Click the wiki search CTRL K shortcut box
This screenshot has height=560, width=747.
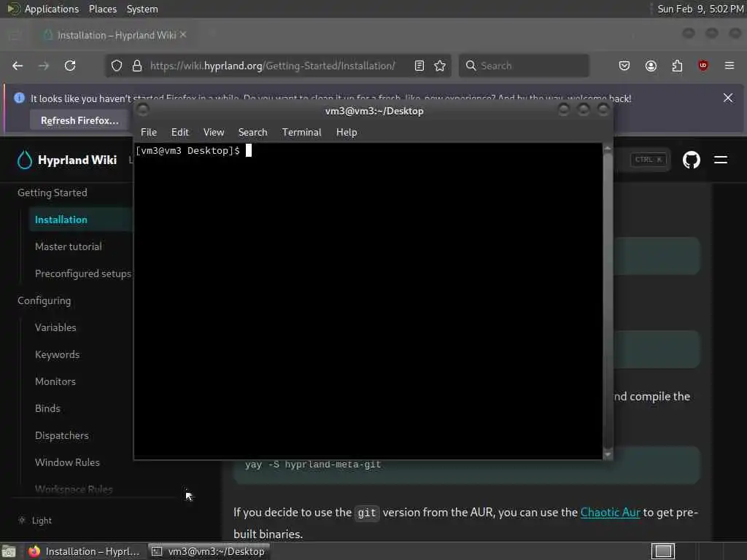(x=649, y=160)
